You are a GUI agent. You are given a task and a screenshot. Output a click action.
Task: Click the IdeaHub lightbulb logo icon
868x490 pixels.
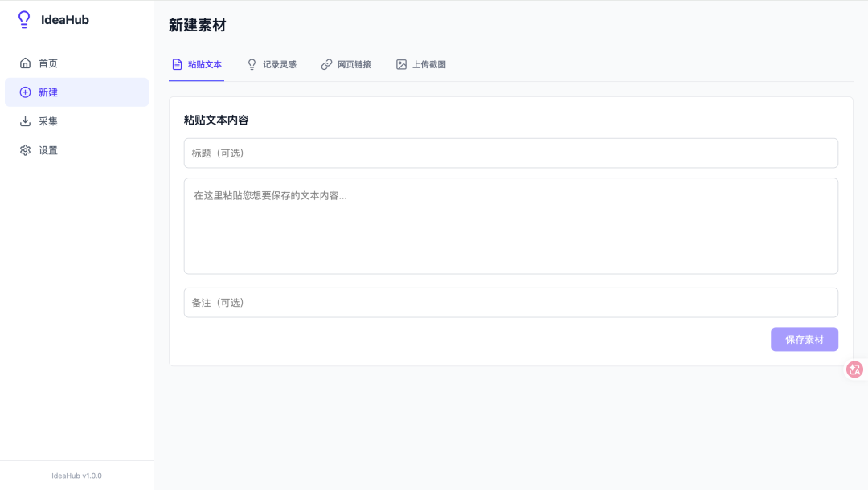pyautogui.click(x=24, y=19)
